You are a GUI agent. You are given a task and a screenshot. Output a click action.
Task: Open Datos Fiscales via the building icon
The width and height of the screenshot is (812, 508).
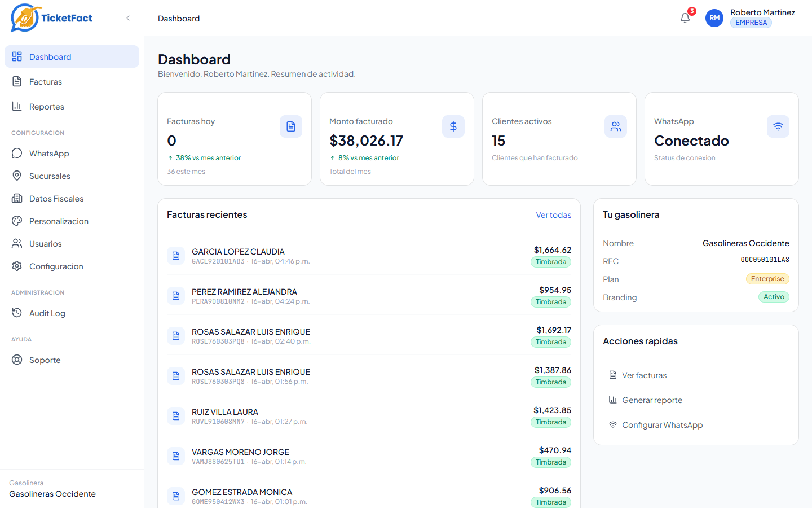(x=17, y=198)
